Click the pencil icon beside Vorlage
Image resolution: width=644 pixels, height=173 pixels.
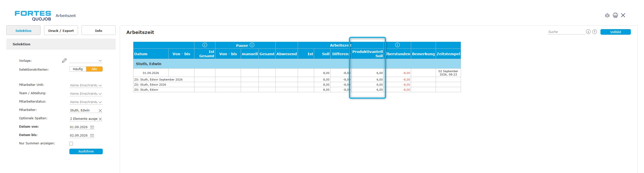(x=64, y=61)
